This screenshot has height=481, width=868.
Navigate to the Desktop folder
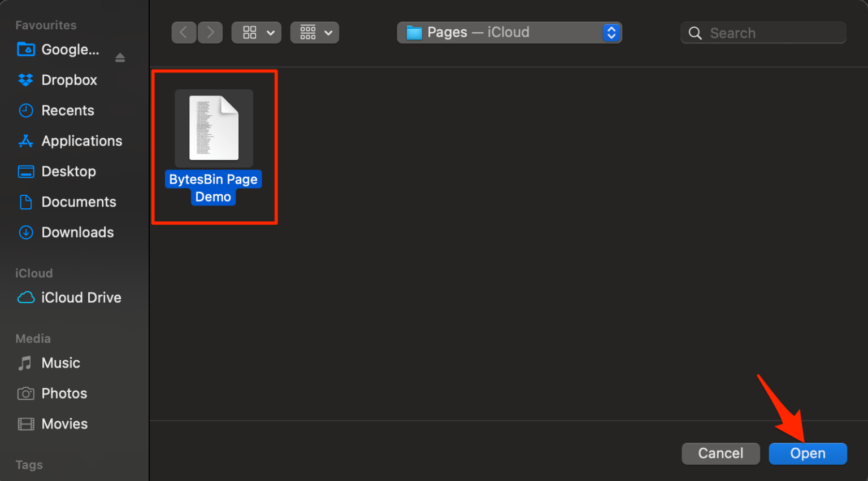[68, 171]
